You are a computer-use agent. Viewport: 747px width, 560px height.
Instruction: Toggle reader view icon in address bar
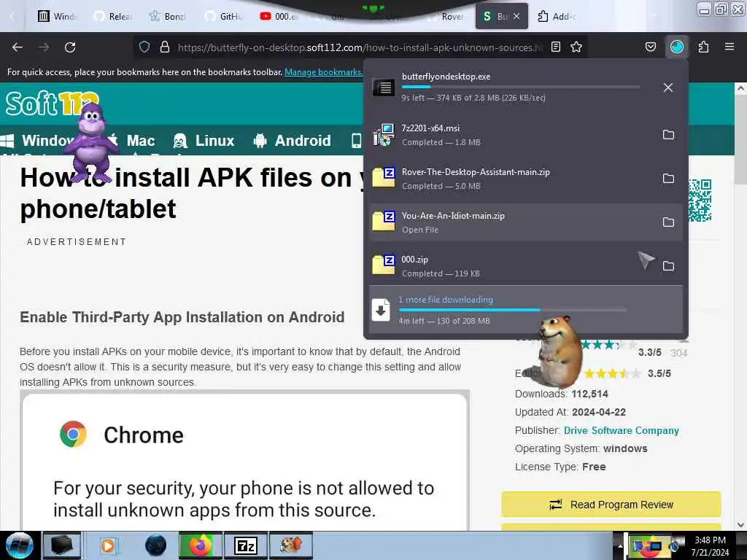coord(555,47)
